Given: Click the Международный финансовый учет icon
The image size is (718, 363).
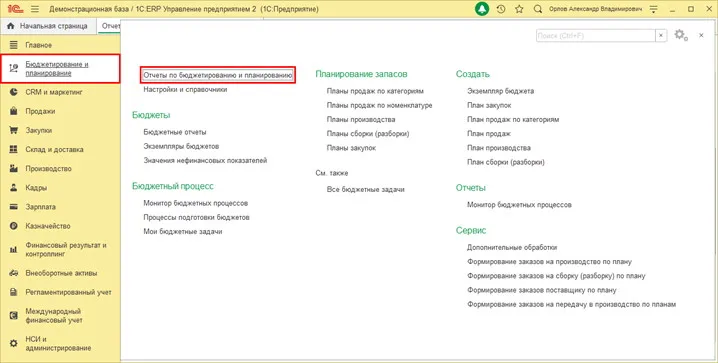Looking at the screenshot, I should coord(14,316).
